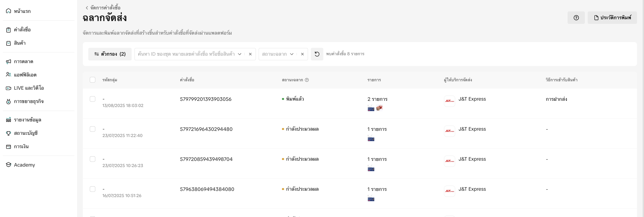The image size is (644, 217).
Task: Expand the สถานะฉลาก status dropdown
Action: pyautogui.click(x=292, y=54)
